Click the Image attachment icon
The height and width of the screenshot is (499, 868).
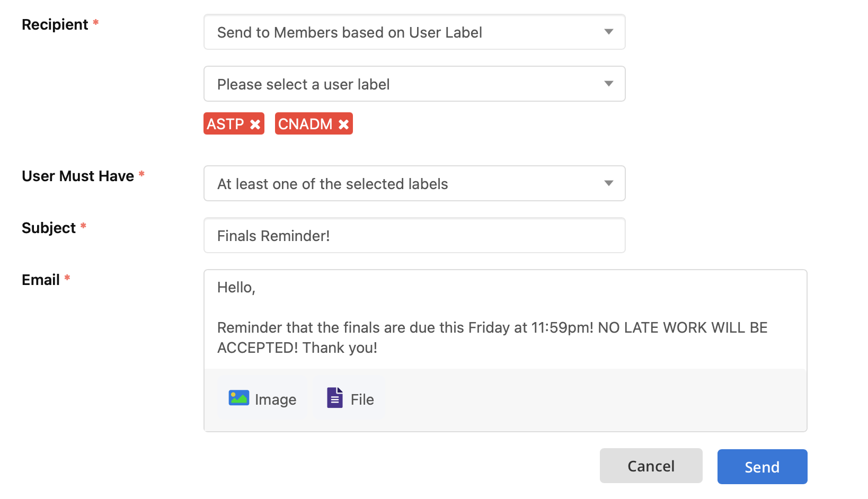tap(239, 398)
